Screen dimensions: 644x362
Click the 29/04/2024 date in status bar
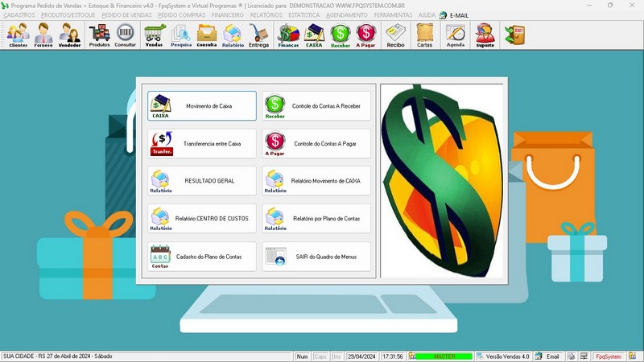tap(361, 356)
